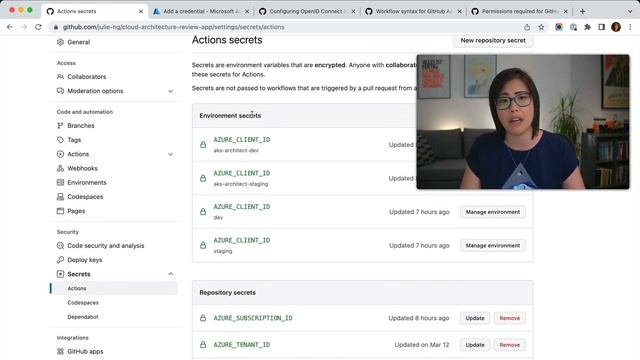The height and width of the screenshot is (360, 640).
Task: Click the Webhooks icon
Action: pos(60,168)
